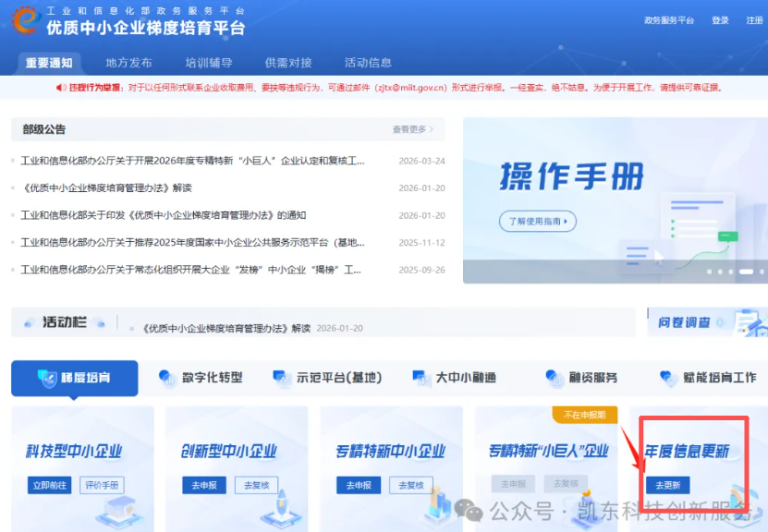Click the 登录 link in the header
Screen dimensions: 768x532
720,20
